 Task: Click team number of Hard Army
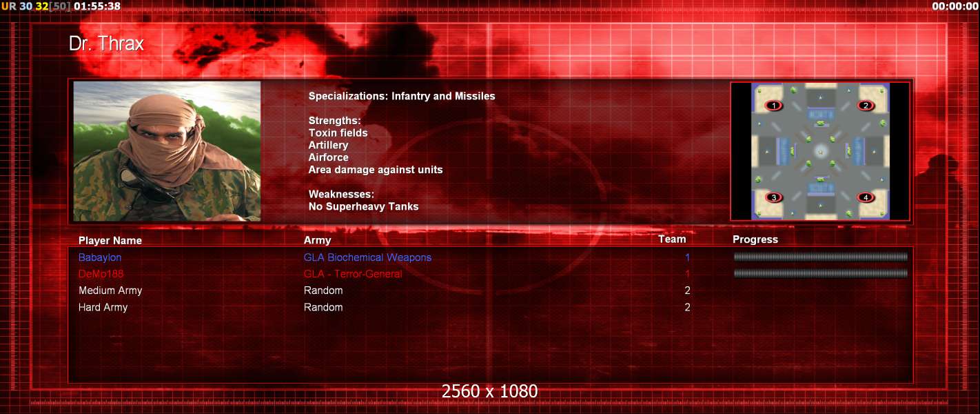[x=687, y=307]
